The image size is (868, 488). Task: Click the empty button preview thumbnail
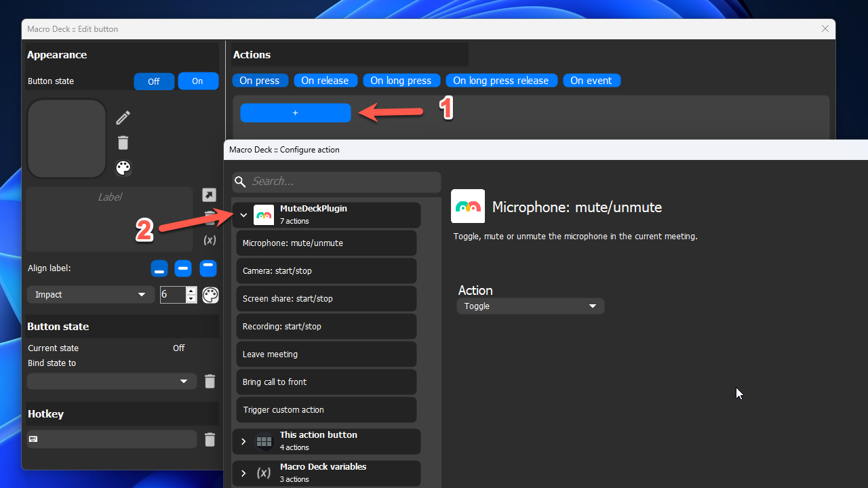[66, 139]
